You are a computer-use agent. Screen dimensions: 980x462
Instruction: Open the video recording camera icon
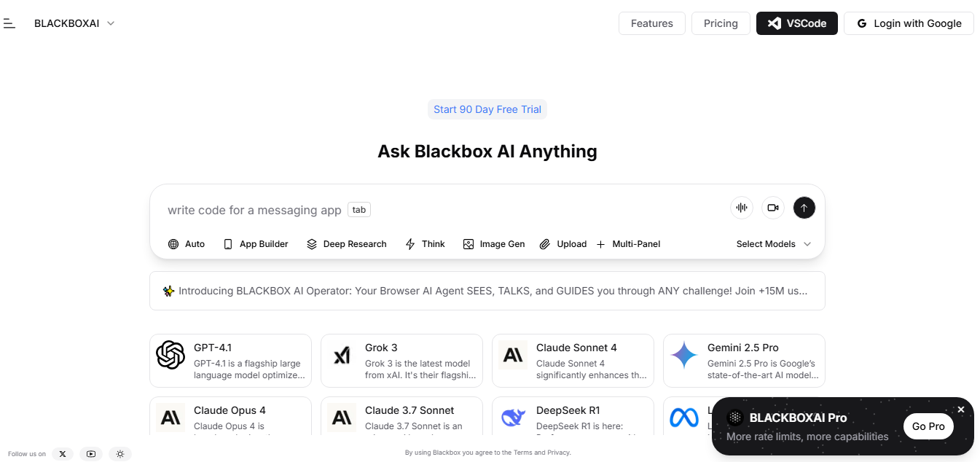[x=772, y=208]
